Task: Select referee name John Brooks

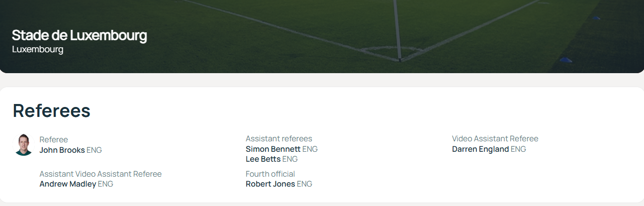Action: click(62, 150)
